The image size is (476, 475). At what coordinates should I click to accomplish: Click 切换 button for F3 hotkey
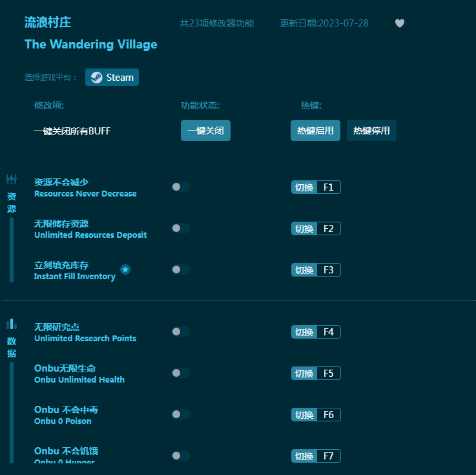click(304, 269)
